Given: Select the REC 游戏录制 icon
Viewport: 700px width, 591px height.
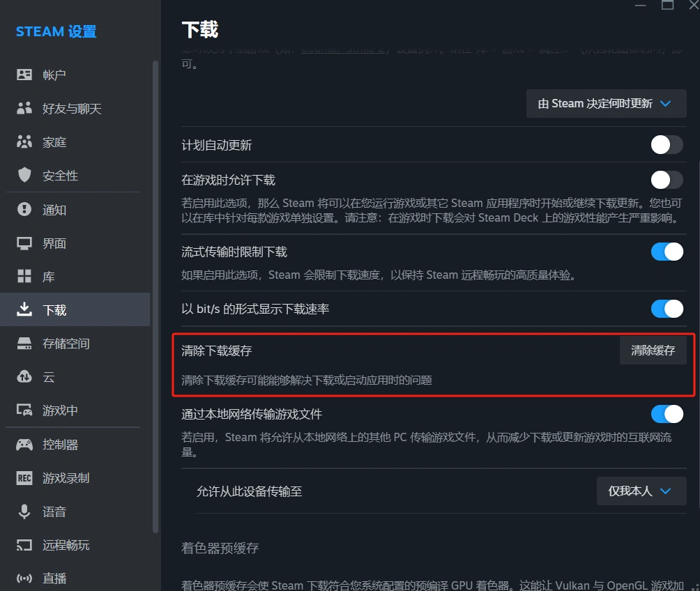Looking at the screenshot, I should click(x=23, y=478).
